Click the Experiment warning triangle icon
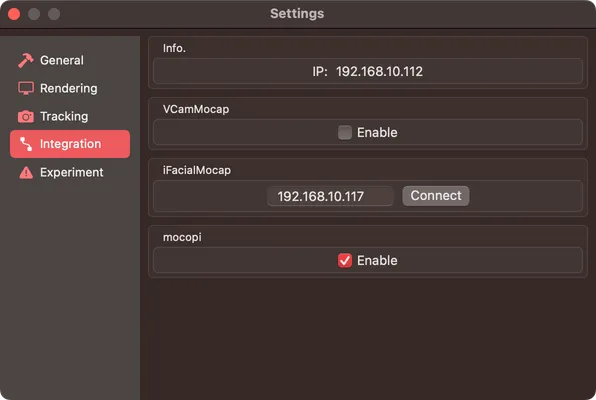The height and width of the screenshot is (400, 596). [x=26, y=172]
